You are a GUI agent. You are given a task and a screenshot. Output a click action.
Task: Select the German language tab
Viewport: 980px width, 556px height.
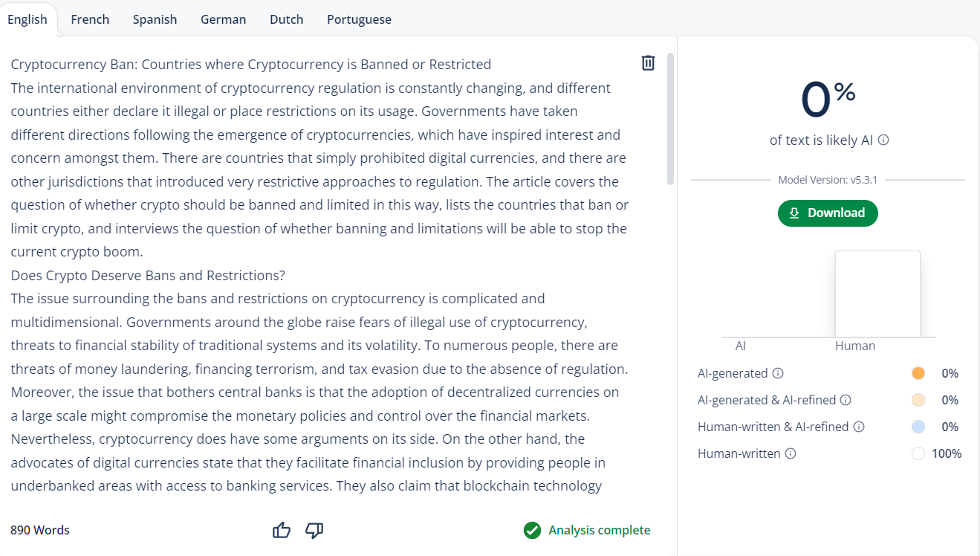pyautogui.click(x=223, y=19)
